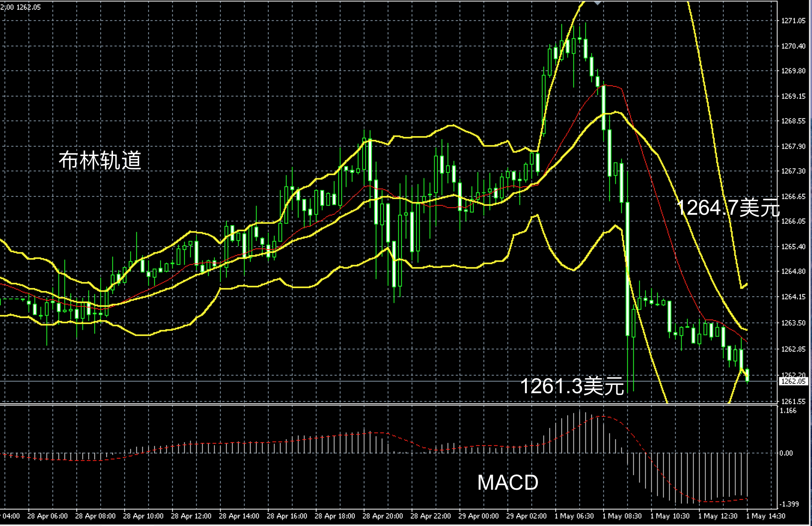This screenshot has width=812, height=526.
Task: Click the 1261.55 price scale label
Action: [x=793, y=401]
